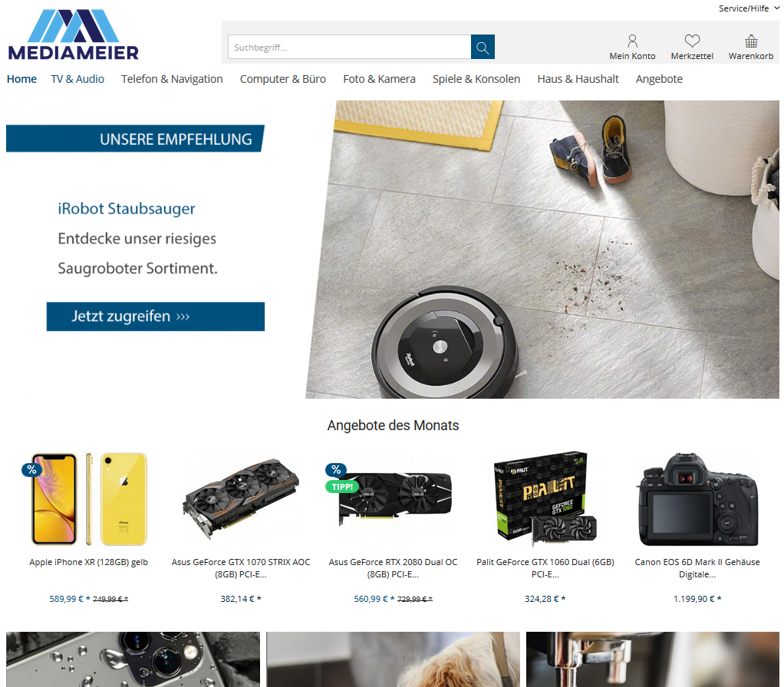Click the Mein Konto label

[x=632, y=56]
